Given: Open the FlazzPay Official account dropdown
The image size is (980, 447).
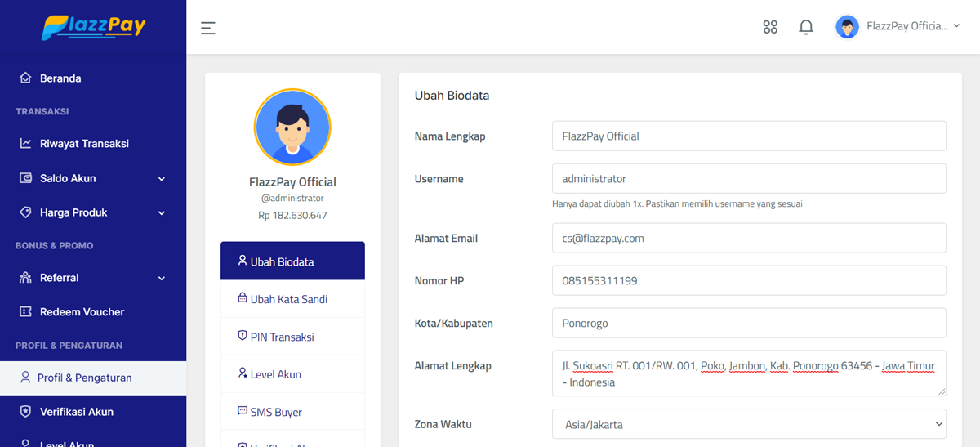Looking at the screenshot, I should click(x=898, y=27).
